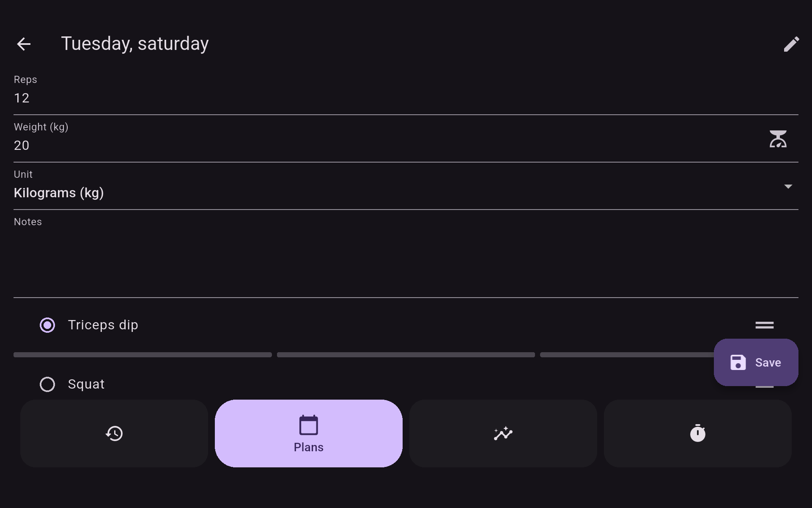
Task: Select the Squat radio button
Action: pos(47,384)
